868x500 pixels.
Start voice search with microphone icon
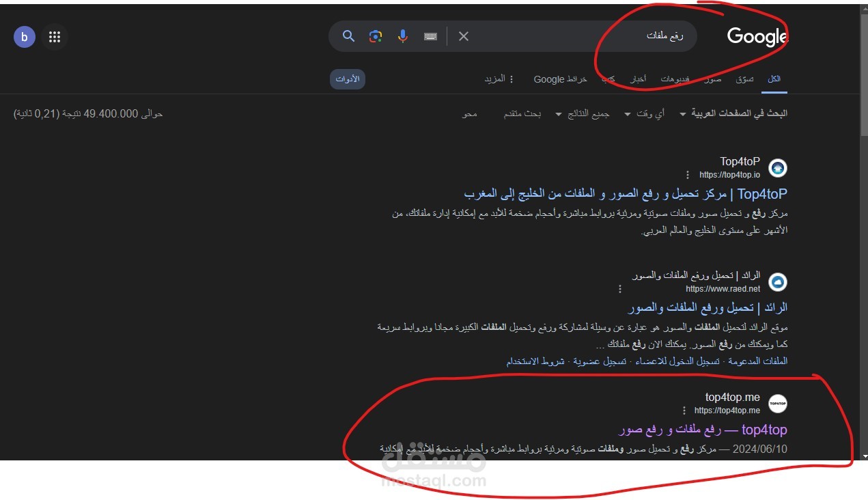[x=403, y=36]
